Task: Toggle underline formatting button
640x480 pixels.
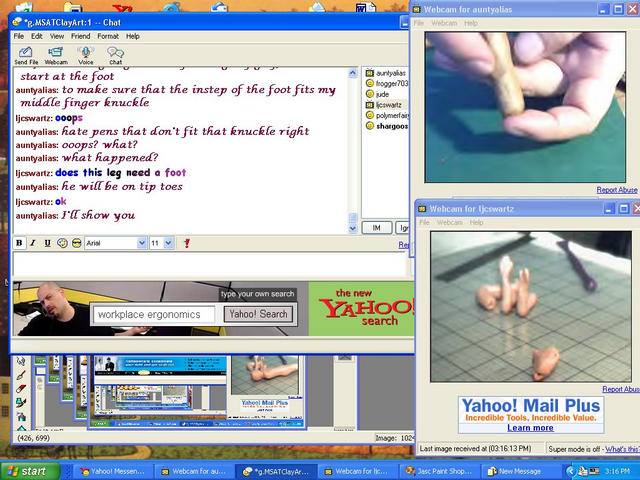Action: (x=47, y=243)
